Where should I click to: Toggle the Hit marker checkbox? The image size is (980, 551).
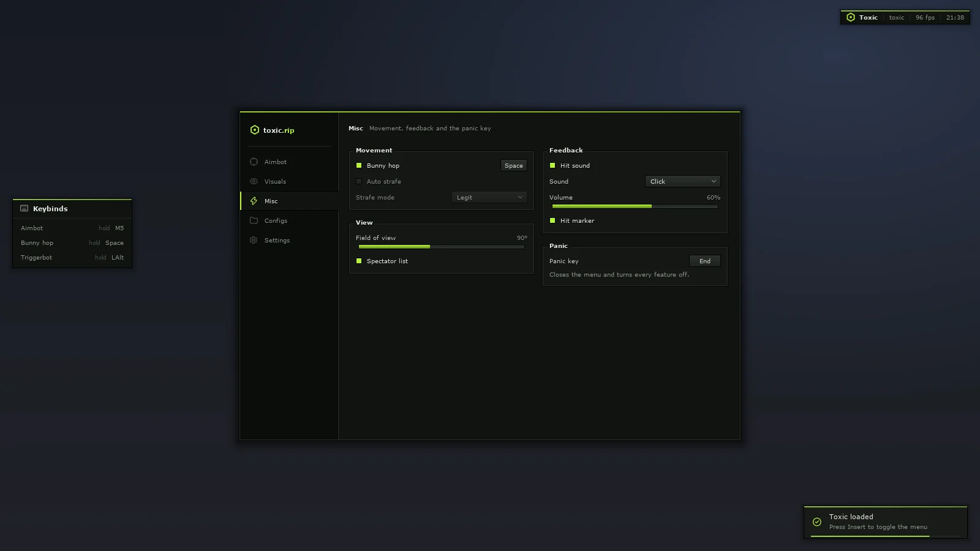click(x=552, y=220)
